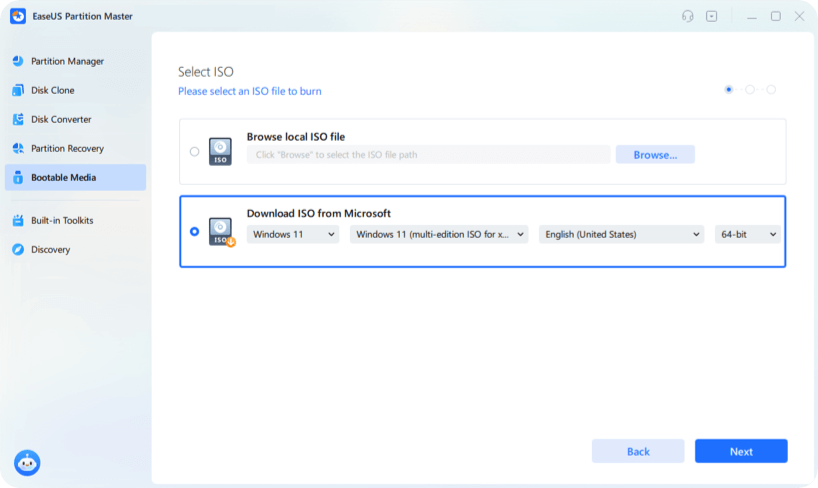Click the Built-in Toolkits icon

[x=18, y=220]
